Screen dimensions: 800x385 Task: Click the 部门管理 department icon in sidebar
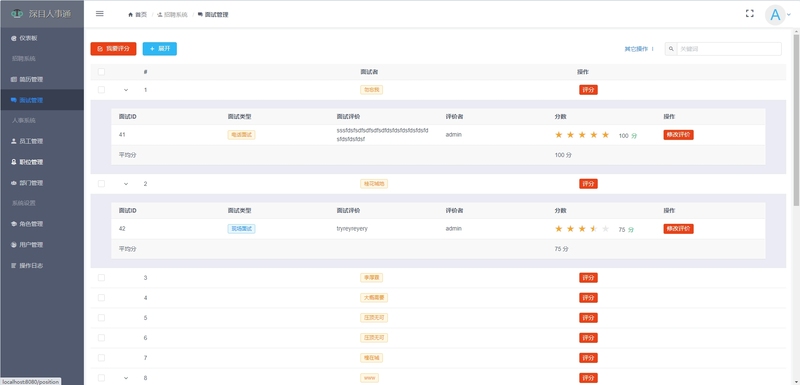coord(14,183)
